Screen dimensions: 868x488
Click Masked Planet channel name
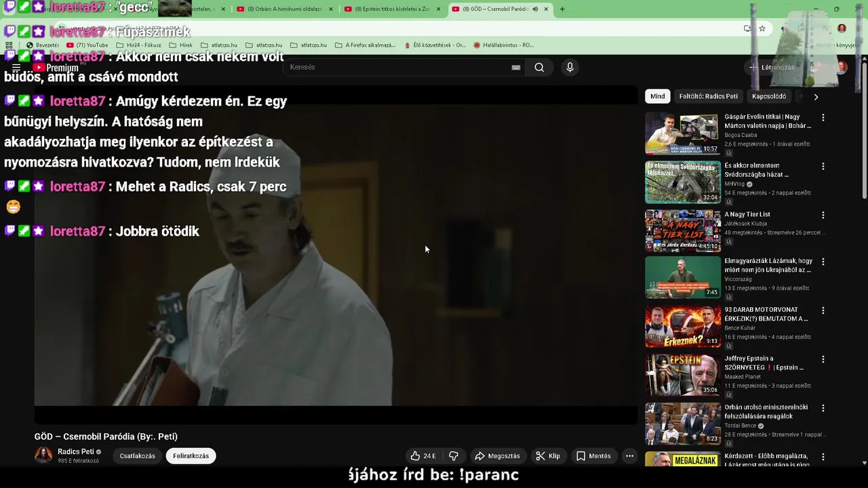(743, 377)
